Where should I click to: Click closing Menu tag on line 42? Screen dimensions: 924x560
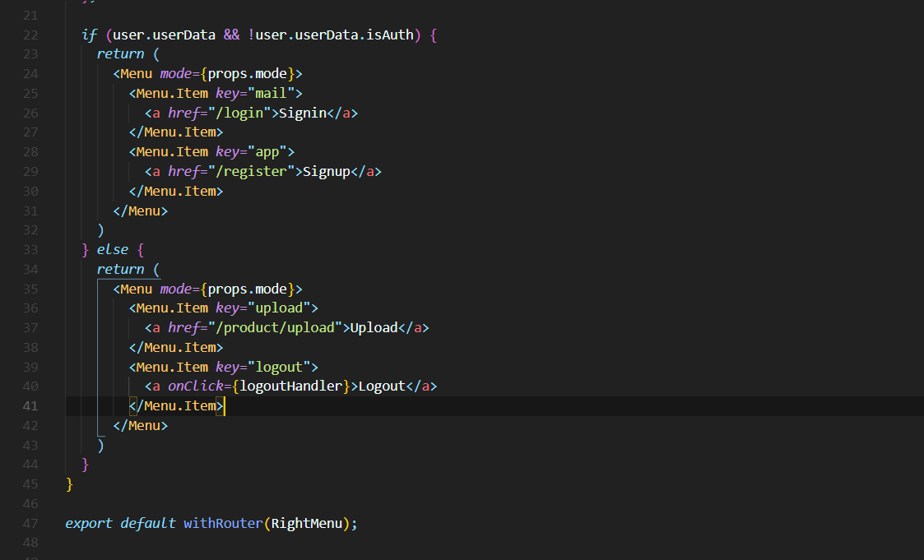pyautogui.click(x=140, y=426)
